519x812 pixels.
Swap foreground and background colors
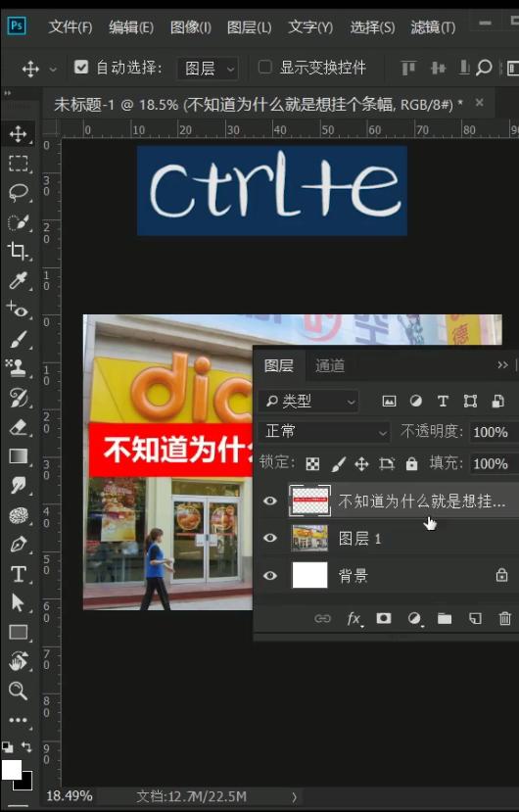[26, 746]
